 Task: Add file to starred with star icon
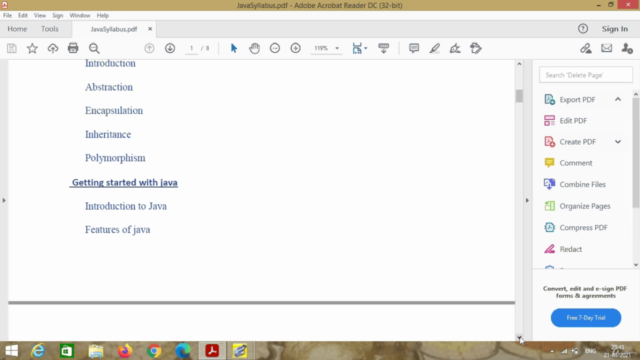pyautogui.click(x=32, y=48)
